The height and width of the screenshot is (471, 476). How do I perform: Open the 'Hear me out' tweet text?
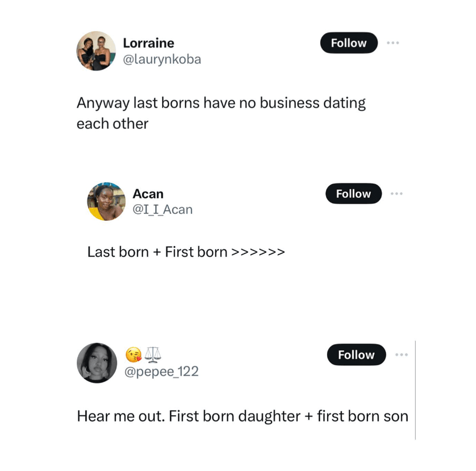[242, 416]
